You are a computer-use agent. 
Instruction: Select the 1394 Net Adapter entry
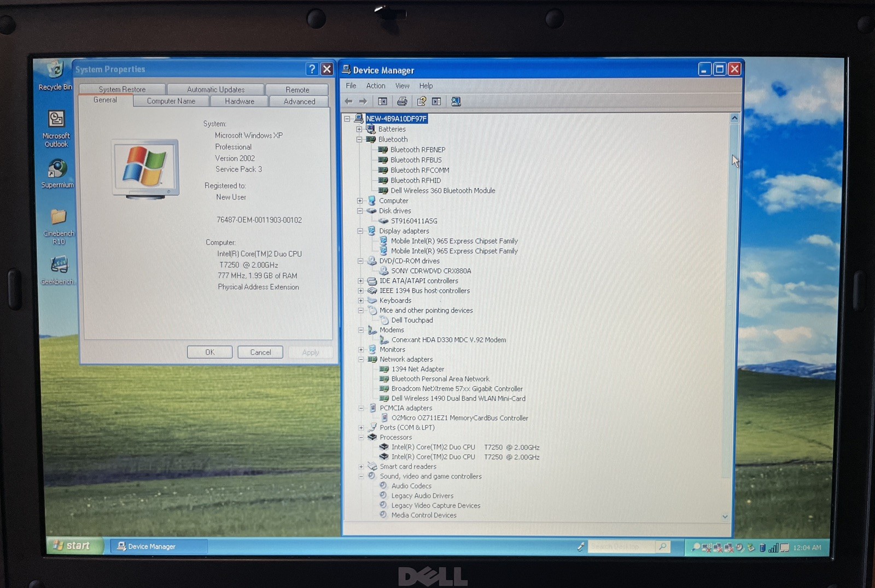coord(418,369)
